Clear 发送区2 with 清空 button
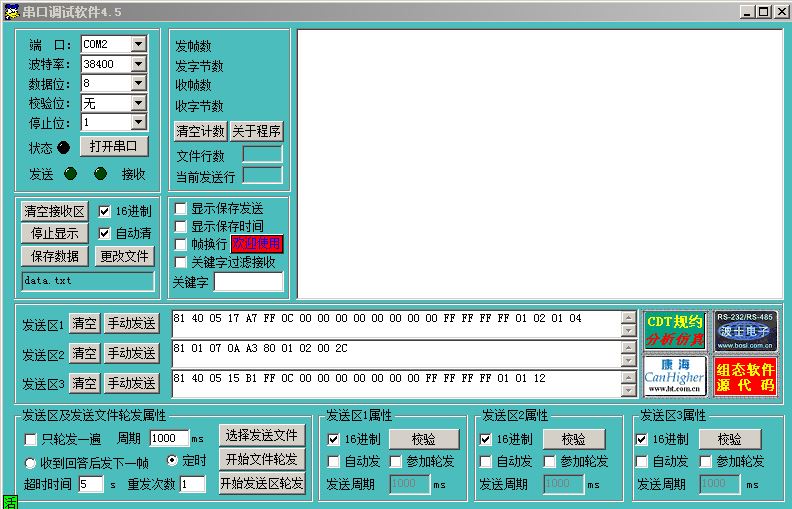Viewport: 792px width, 509px height. (84, 353)
